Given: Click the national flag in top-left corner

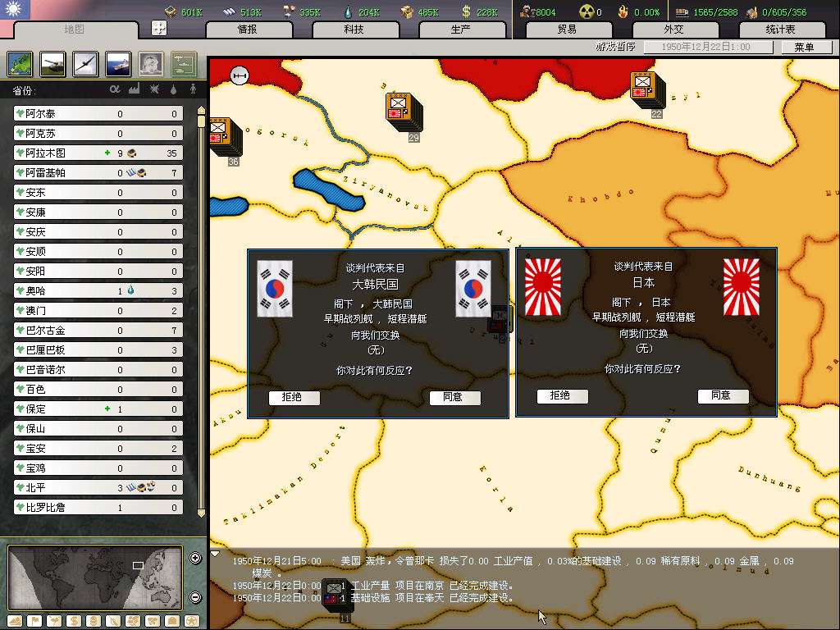Looking at the screenshot, I should pyautogui.click(x=15, y=10).
